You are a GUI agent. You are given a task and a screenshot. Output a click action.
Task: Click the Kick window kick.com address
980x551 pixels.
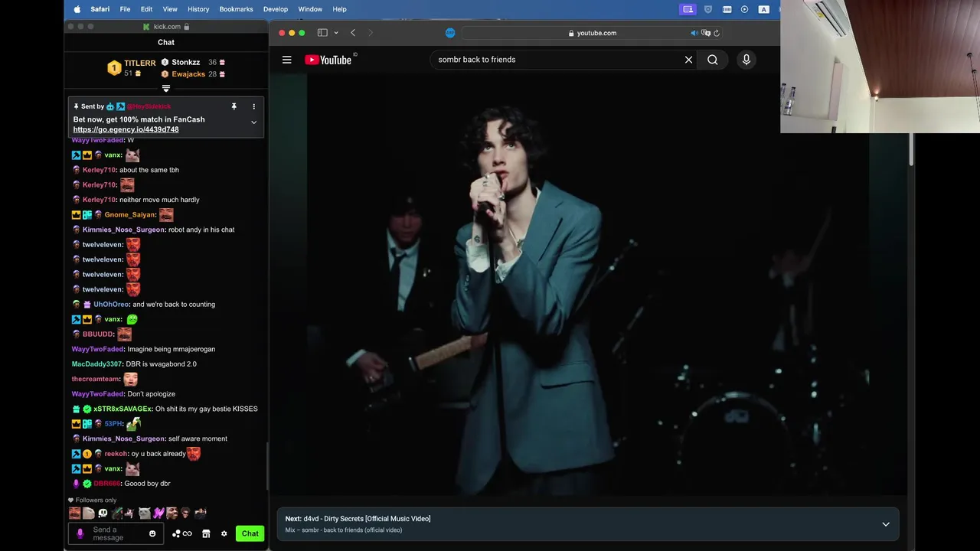tap(167, 27)
